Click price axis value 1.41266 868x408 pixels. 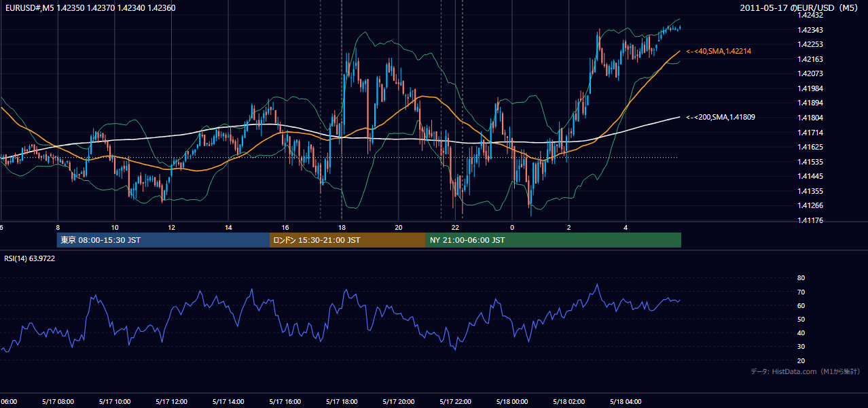coord(811,205)
